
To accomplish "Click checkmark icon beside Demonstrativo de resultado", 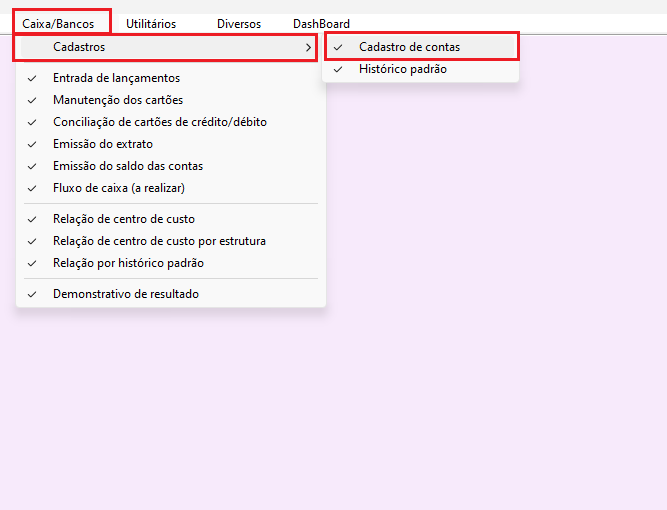I will [32, 294].
